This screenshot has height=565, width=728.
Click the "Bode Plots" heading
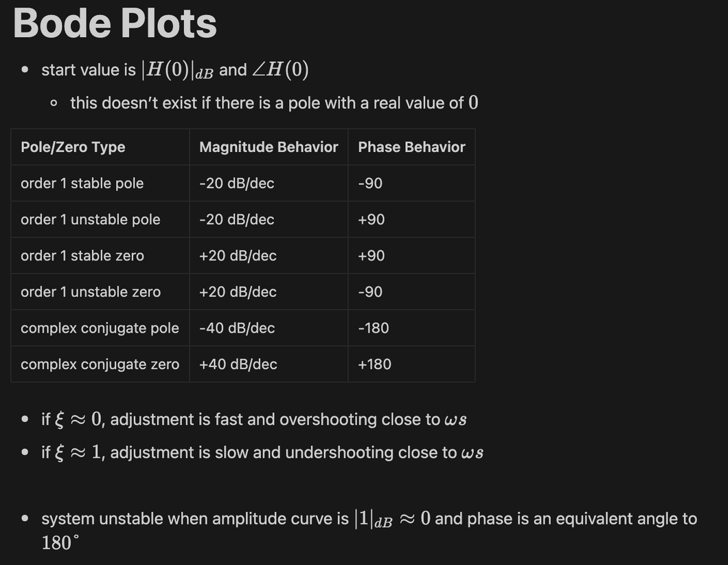coord(115,23)
